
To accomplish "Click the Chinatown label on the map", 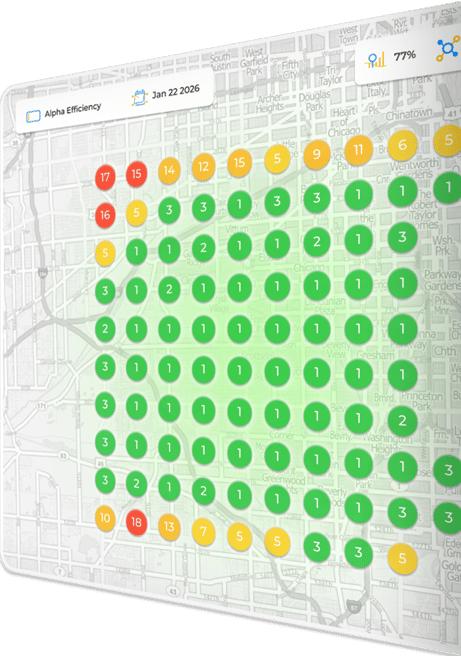I will pyautogui.click(x=409, y=114).
